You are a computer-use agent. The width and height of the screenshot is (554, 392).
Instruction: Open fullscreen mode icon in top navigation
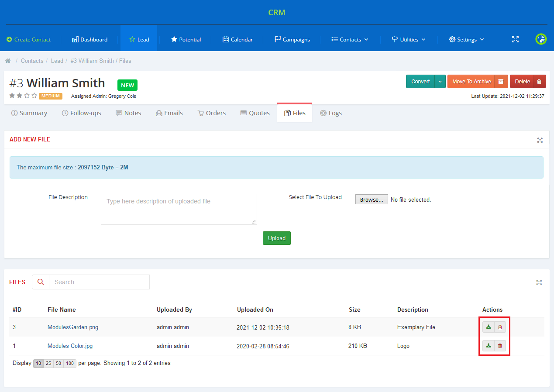click(x=515, y=39)
